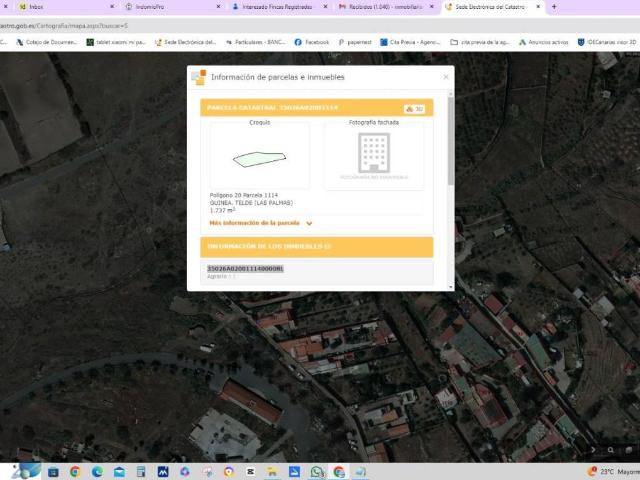The width and height of the screenshot is (640, 480).
Task: Open the 'Anuncios activos' bookmark
Action: tap(543, 42)
